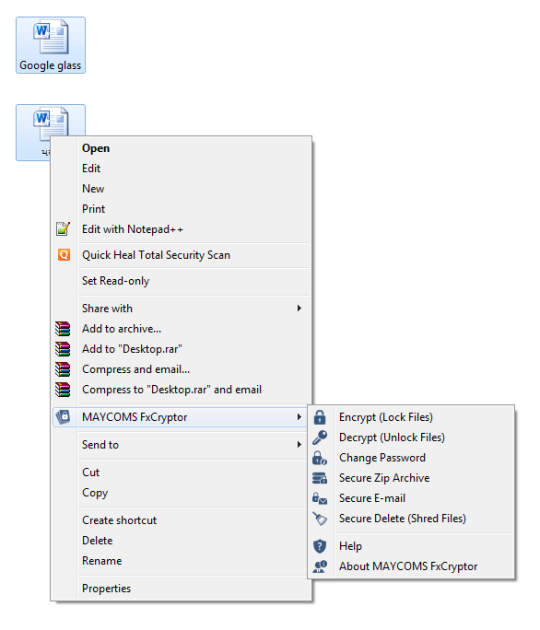540x630 pixels.
Task: Choose Compress to "Desktop.rar" and email
Action: 182,389
